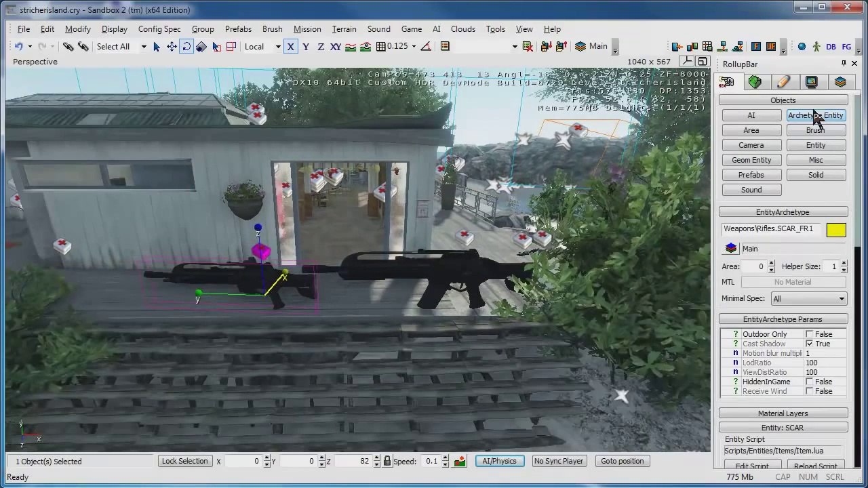Viewport: 868px width, 488px height.
Task: Click the Follow Terrain icon
Action: click(x=351, y=47)
